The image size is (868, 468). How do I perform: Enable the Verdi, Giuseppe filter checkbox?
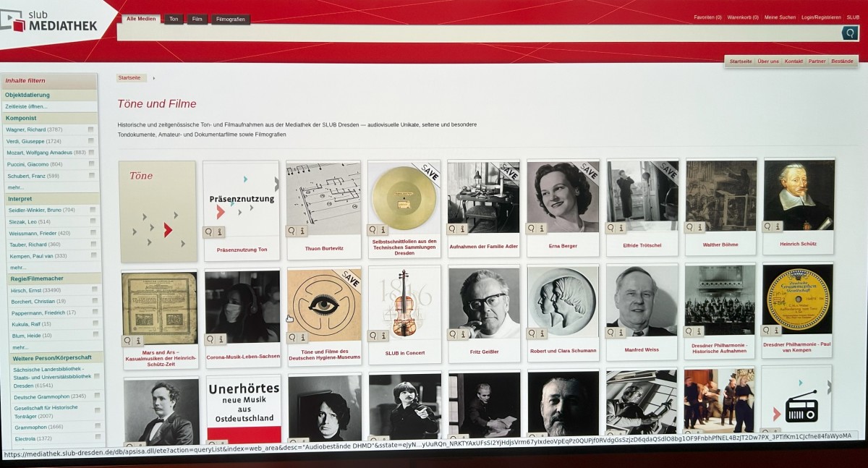pos(91,141)
